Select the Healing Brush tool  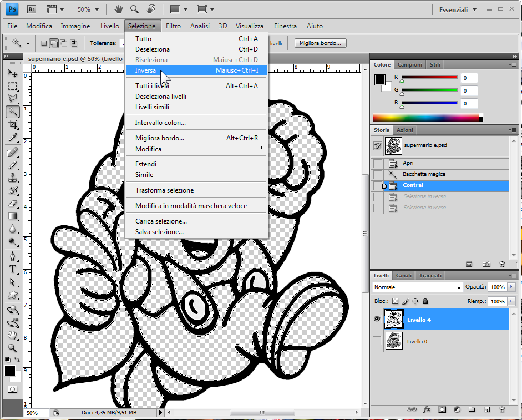pyautogui.click(x=13, y=153)
